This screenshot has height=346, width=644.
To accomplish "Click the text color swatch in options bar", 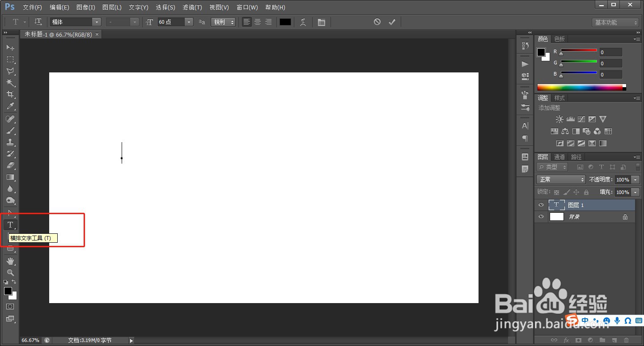I will [x=285, y=22].
